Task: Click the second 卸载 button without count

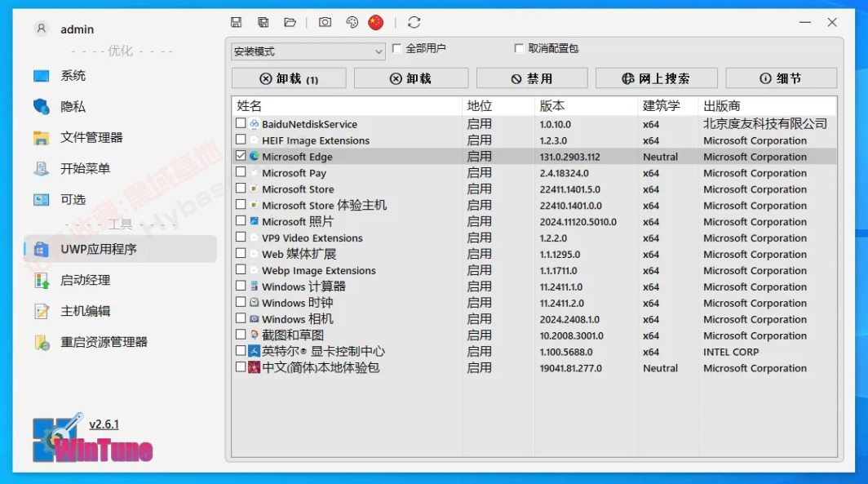Action: [x=411, y=78]
